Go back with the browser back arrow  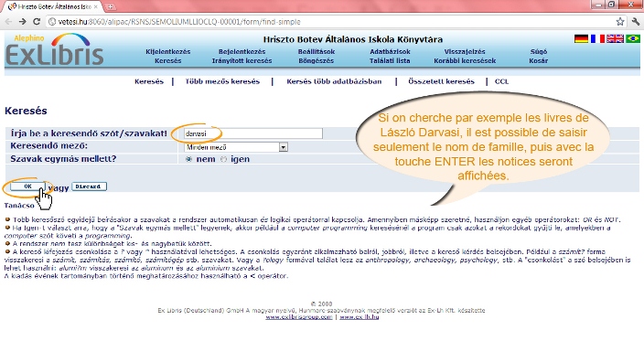click(8, 22)
